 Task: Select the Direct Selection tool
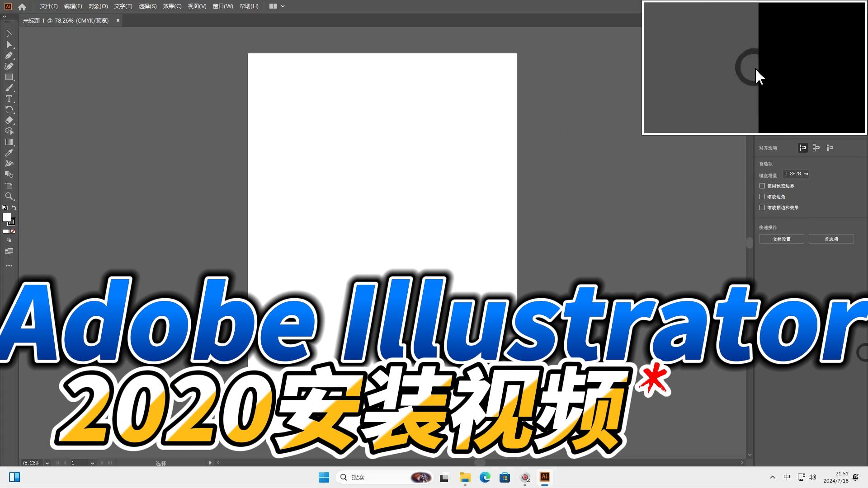(x=9, y=45)
